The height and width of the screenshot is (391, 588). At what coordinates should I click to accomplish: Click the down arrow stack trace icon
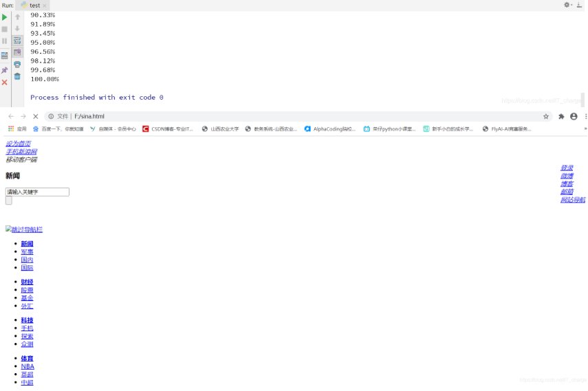click(x=17, y=28)
